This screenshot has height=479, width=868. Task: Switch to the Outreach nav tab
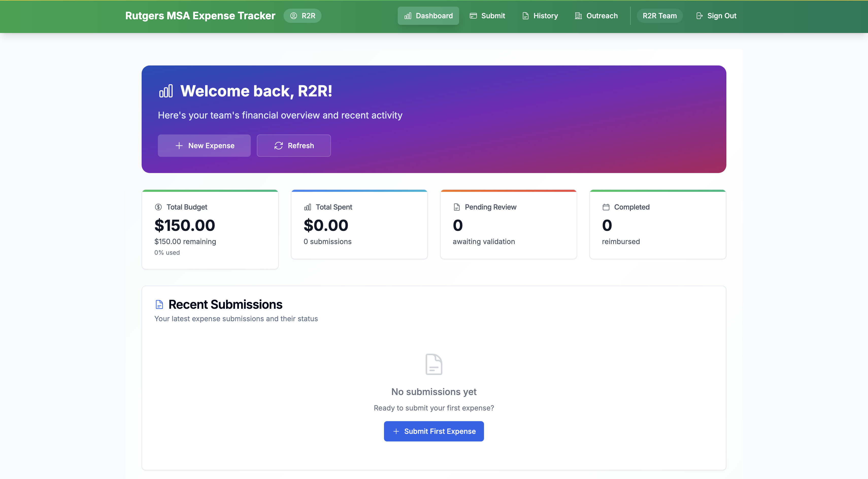pyautogui.click(x=596, y=16)
